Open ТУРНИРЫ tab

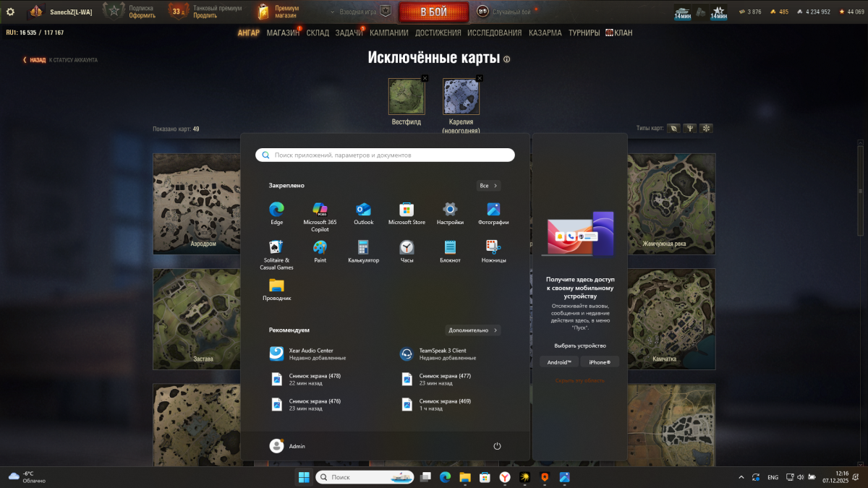(x=584, y=33)
